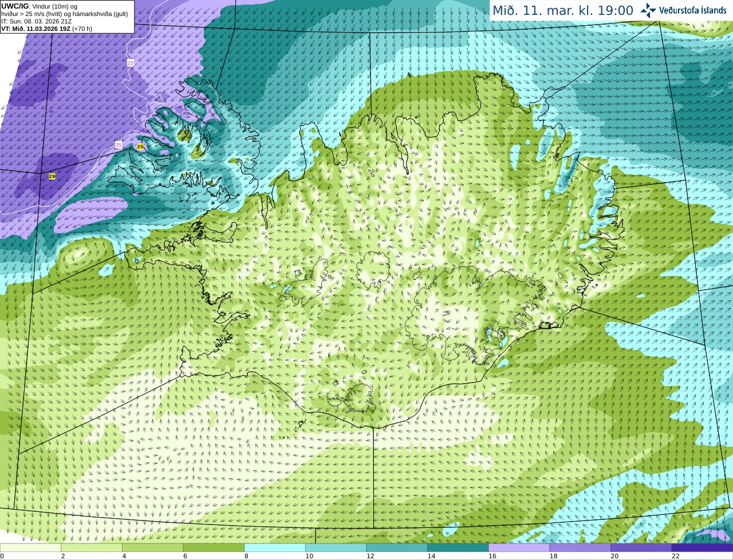The image size is (733, 560).
Task: Click the scale value 14 on legend
Action: 432,556
